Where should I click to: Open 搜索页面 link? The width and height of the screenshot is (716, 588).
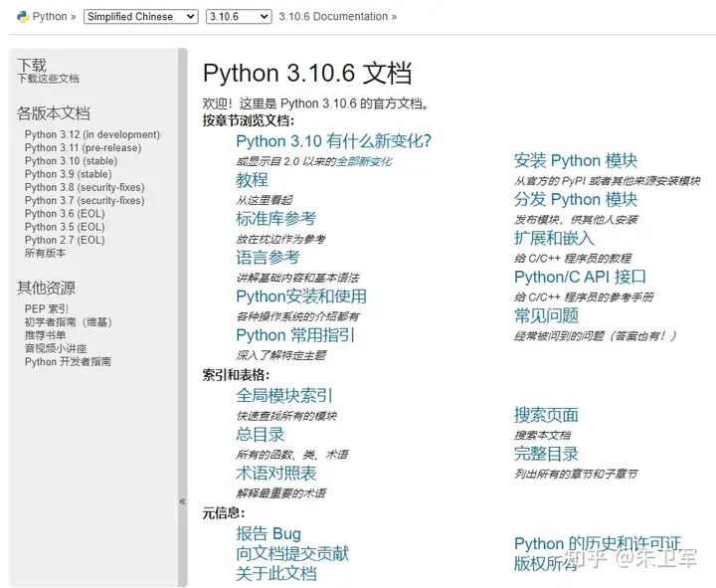[x=546, y=415]
